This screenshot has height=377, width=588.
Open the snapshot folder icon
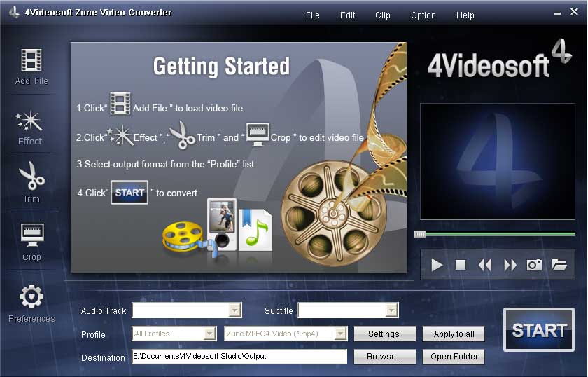tap(559, 265)
